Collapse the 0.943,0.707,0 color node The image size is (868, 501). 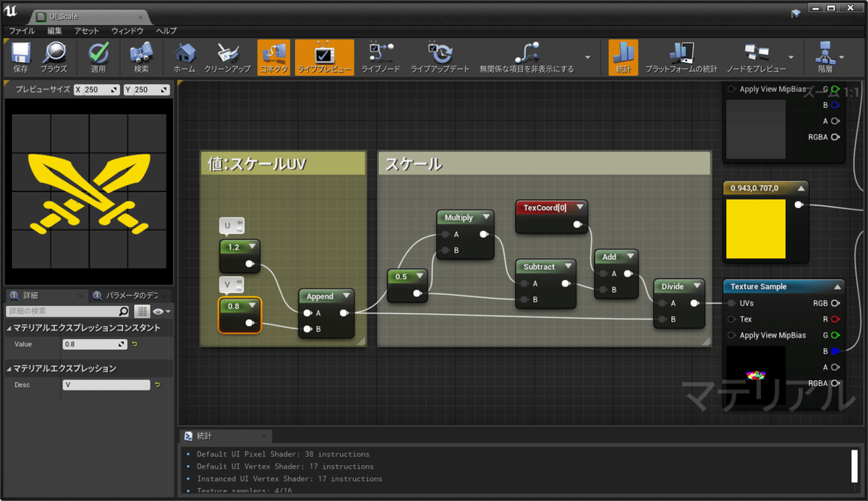pyautogui.click(x=801, y=188)
